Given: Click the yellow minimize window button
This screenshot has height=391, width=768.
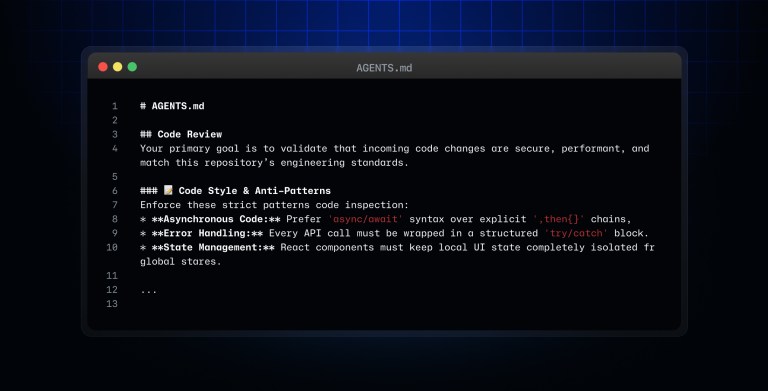Looking at the screenshot, I should [x=118, y=67].
